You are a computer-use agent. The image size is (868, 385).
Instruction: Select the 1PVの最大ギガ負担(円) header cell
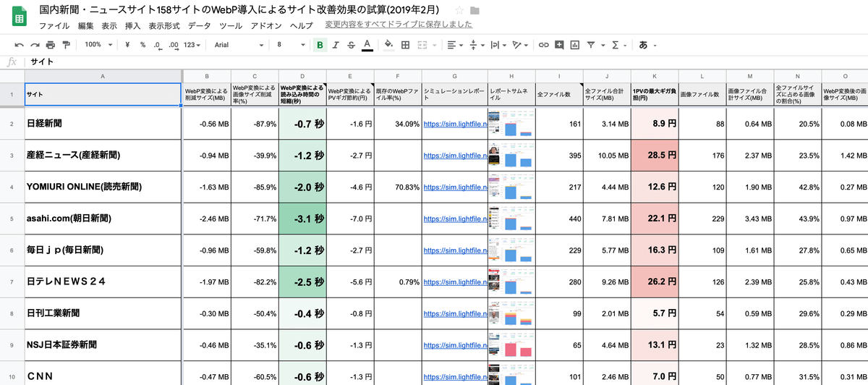point(655,94)
